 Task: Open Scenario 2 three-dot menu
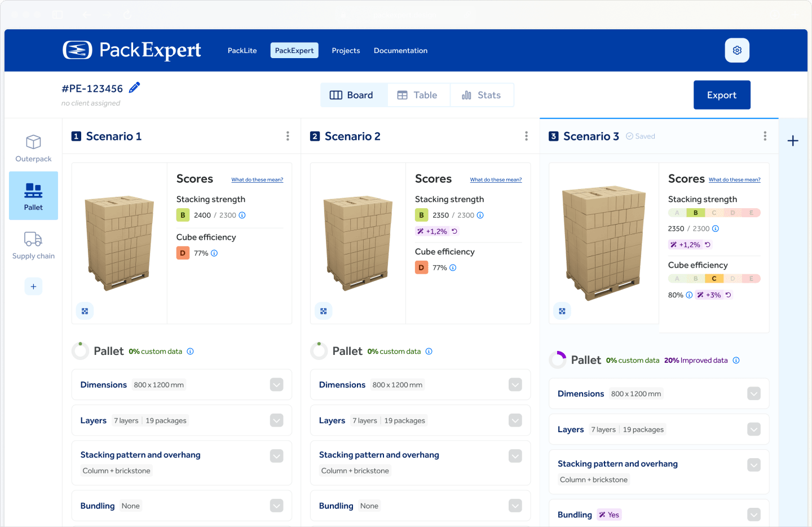(526, 136)
